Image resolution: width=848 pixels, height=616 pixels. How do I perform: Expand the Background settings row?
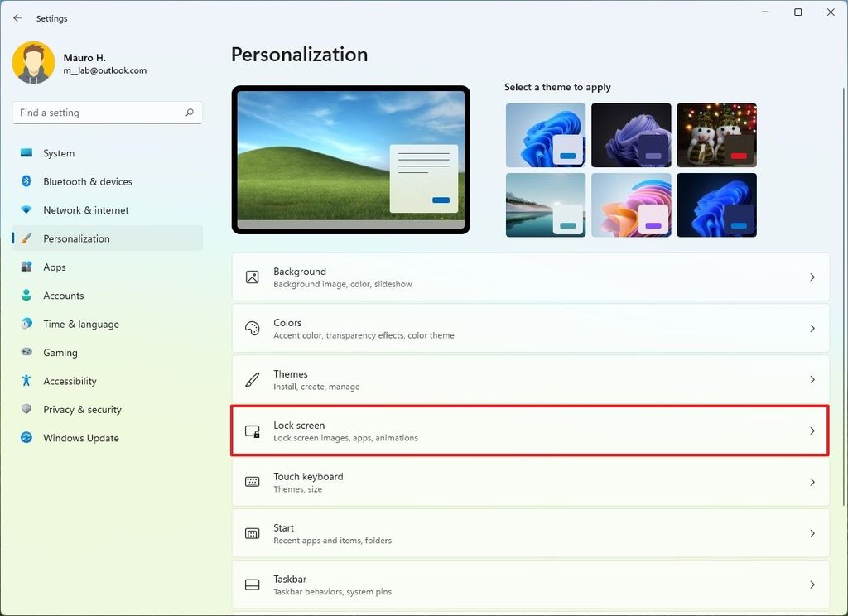(530, 277)
